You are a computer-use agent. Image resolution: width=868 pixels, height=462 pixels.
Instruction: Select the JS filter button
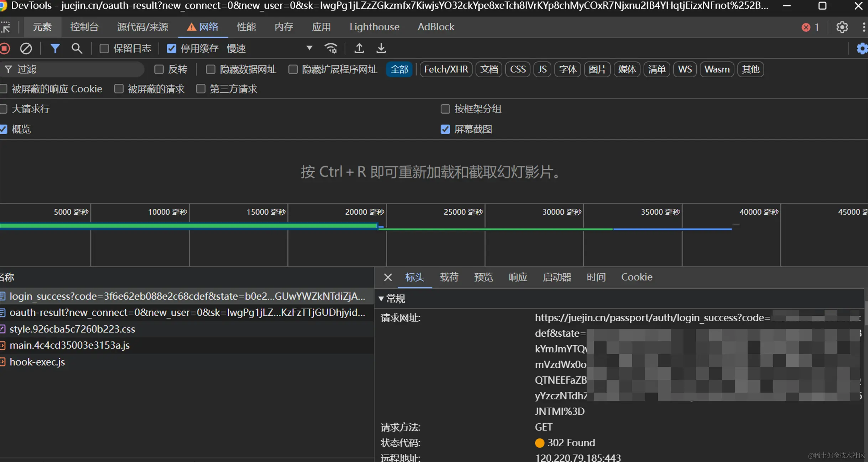coord(542,69)
